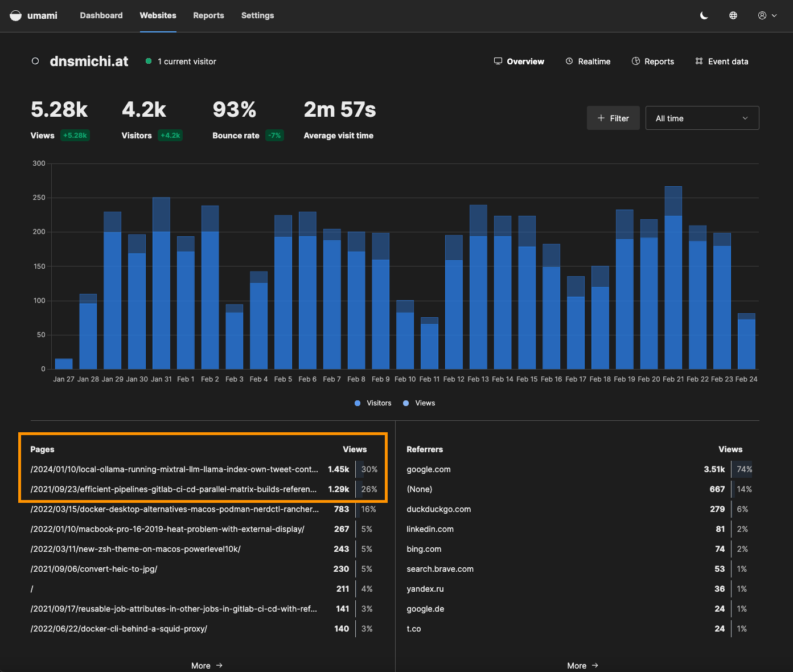Click the google.com referrer entry
Image resolution: width=793 pixels, height=672 pixels.
[429, 469]
